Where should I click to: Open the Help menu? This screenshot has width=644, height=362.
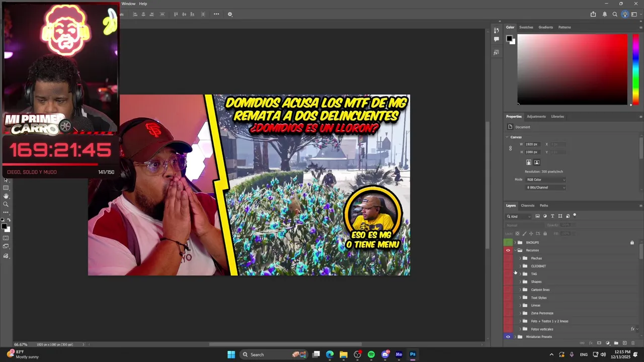coord(143,4)
